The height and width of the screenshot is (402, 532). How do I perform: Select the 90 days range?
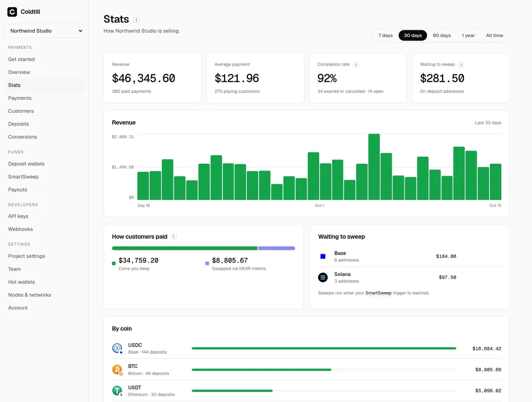click(442, 35)
